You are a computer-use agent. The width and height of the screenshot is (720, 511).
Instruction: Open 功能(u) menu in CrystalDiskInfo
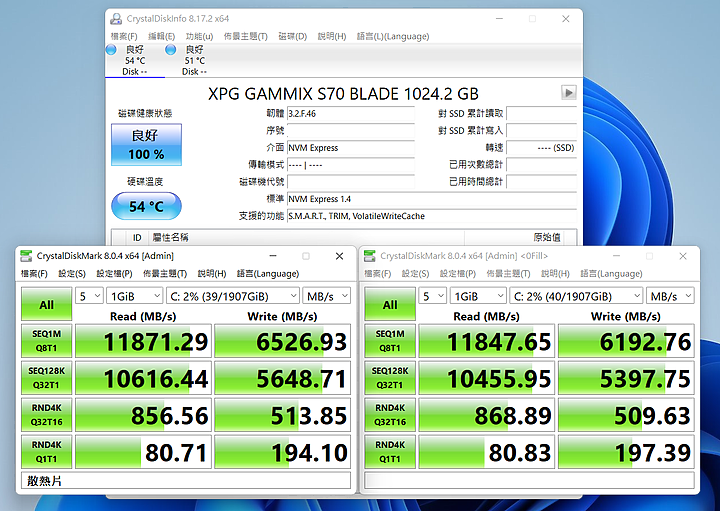tap(199, 36)
